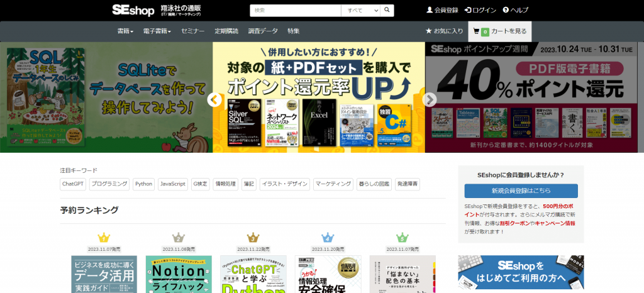Expand the 書籍 menu dropdown
Image resolution: width=644 pixels, height=293 pixels.
[125, 31]
